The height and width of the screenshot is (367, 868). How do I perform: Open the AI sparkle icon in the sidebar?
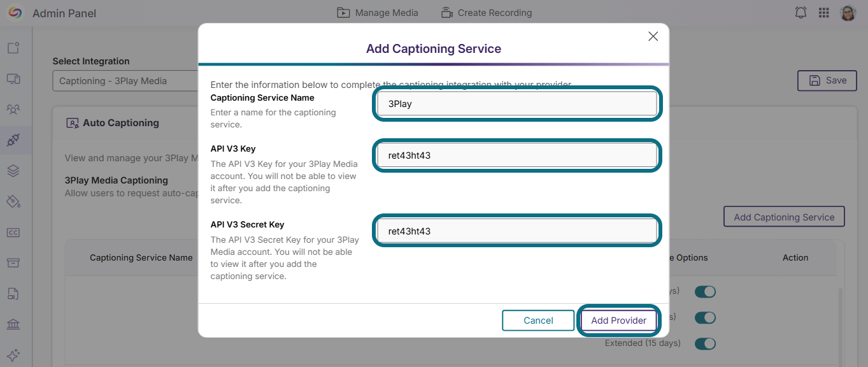click(x=13, y=355)
